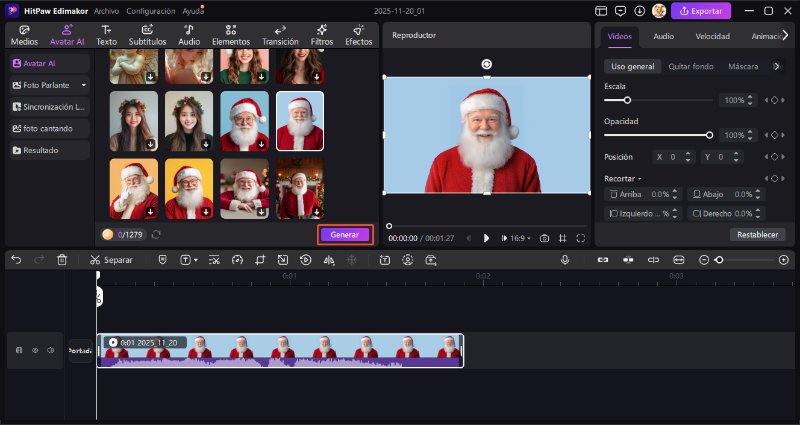Open the Filtros tab
The height and width of the screenshot is (425, 800).
321,35
